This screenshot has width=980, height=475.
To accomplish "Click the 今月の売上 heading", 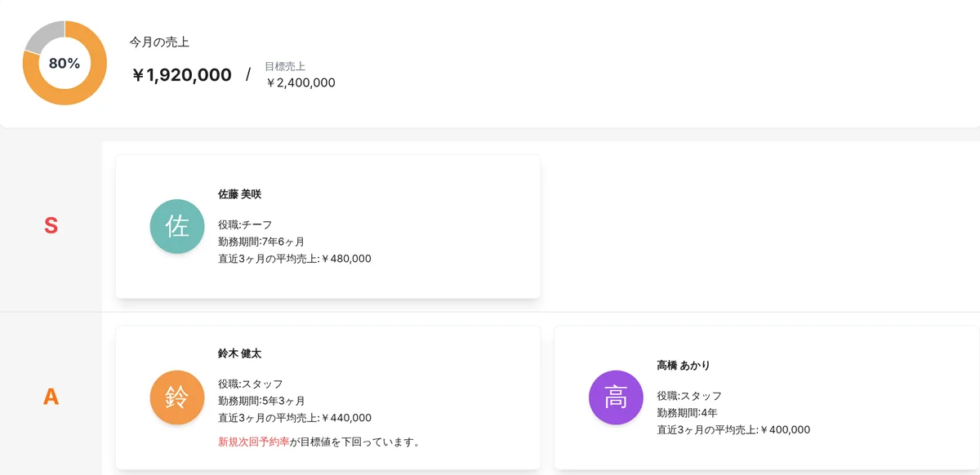I will pos(159,42).
